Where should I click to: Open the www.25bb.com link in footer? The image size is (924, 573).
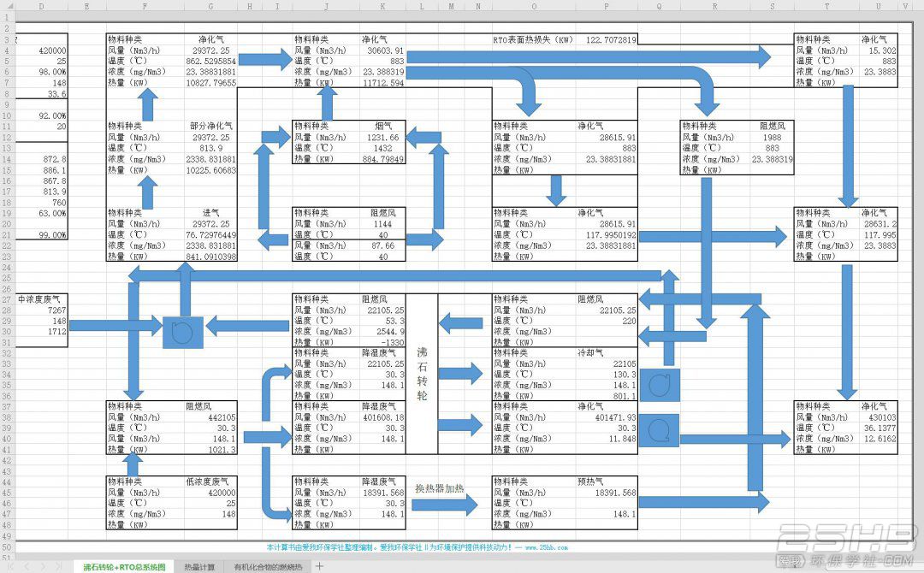coord(546,547)
